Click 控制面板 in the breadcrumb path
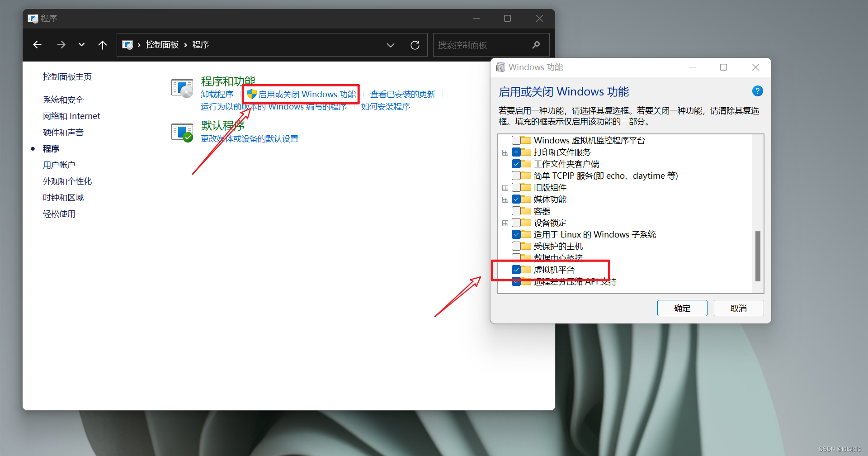This screenshot has height=456, width=868. click(x=162, y=45)
